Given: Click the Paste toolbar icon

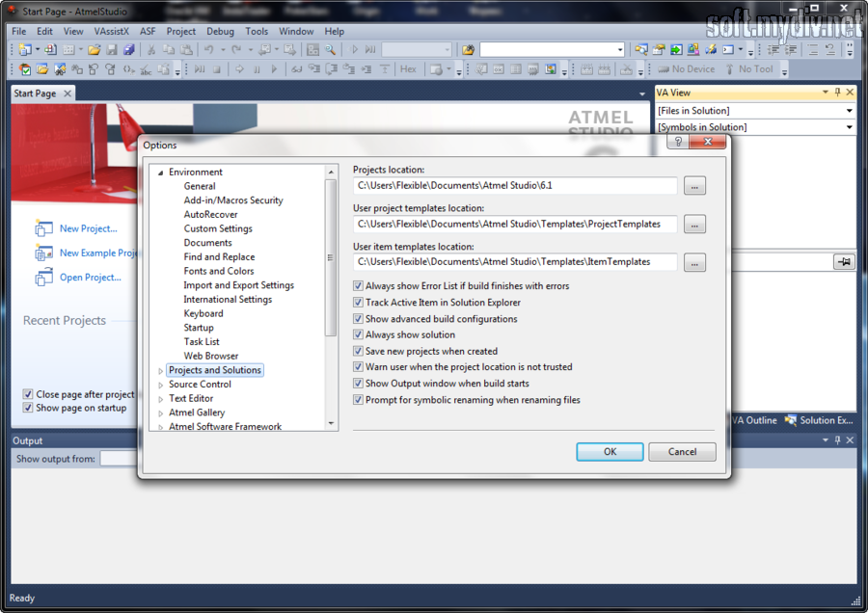Looking at the screenshot, I should pyautogui.click(x=186, y=50).
